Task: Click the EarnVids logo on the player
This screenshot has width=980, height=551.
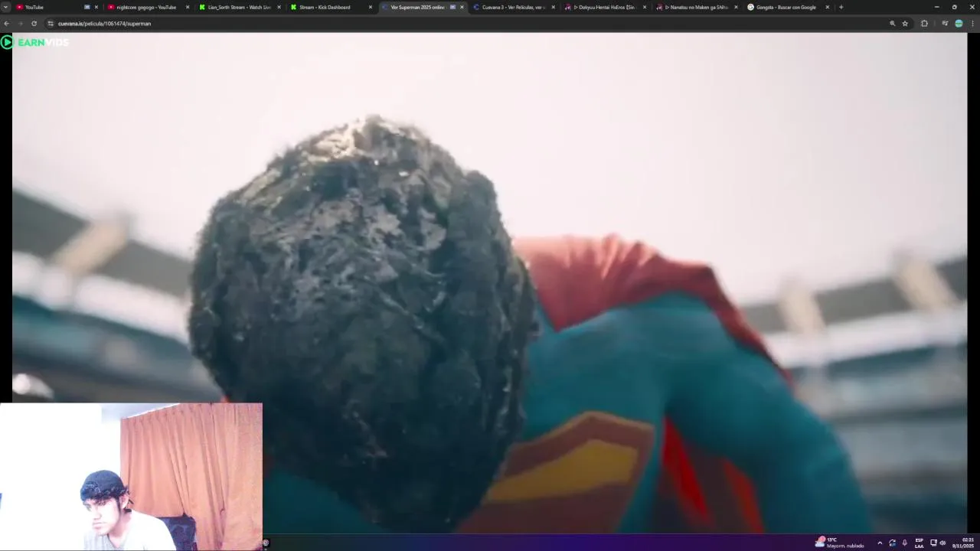Action: pos(35,42)
